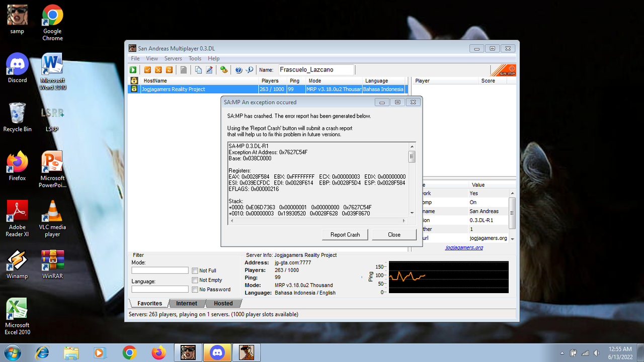
Task: Click the Report Crash button
Action: [x=345, y=234]
